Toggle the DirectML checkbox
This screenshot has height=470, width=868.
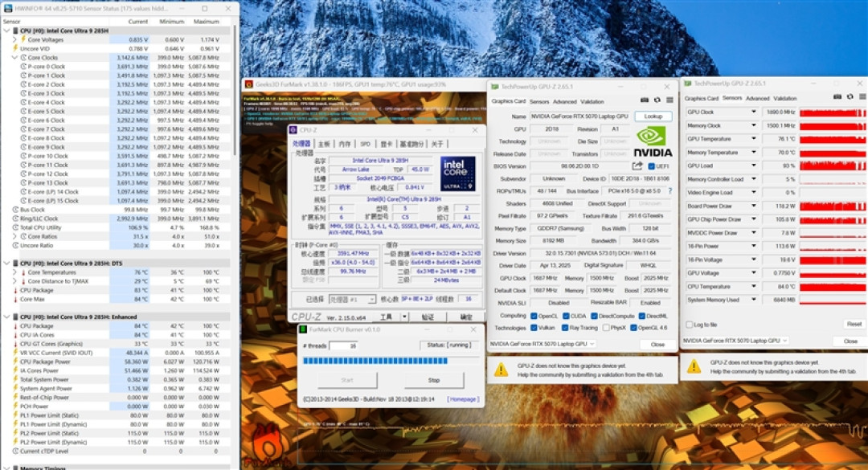click(x=641, y=316)
